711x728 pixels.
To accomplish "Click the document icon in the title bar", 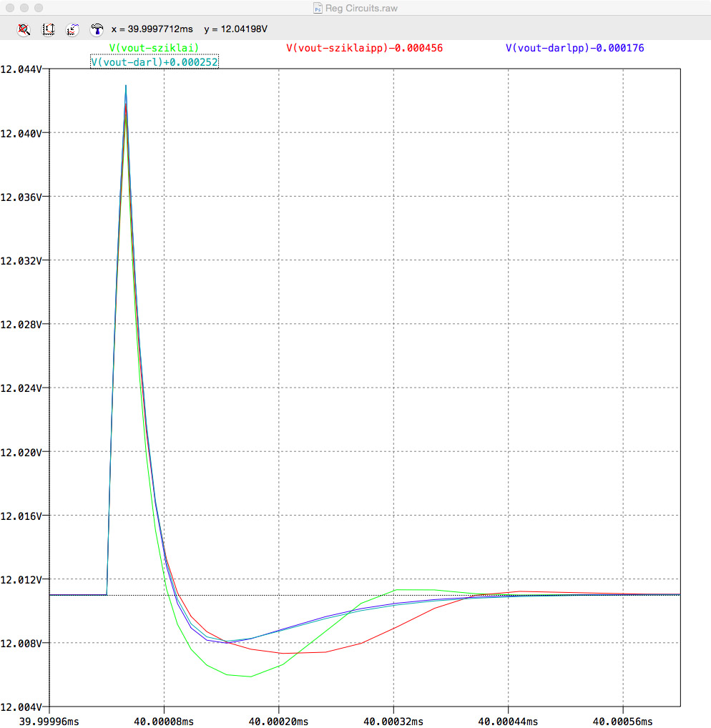I will [318, 8].
